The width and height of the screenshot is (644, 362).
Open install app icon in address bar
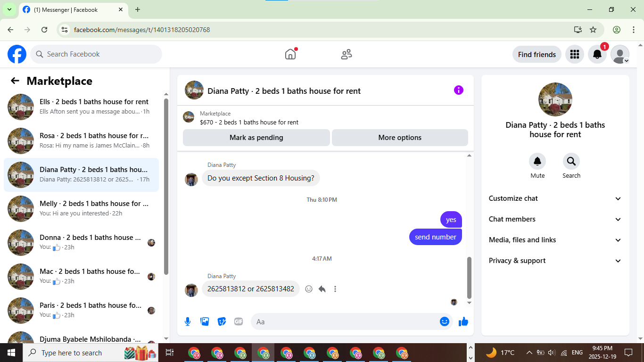coord(578,30)
